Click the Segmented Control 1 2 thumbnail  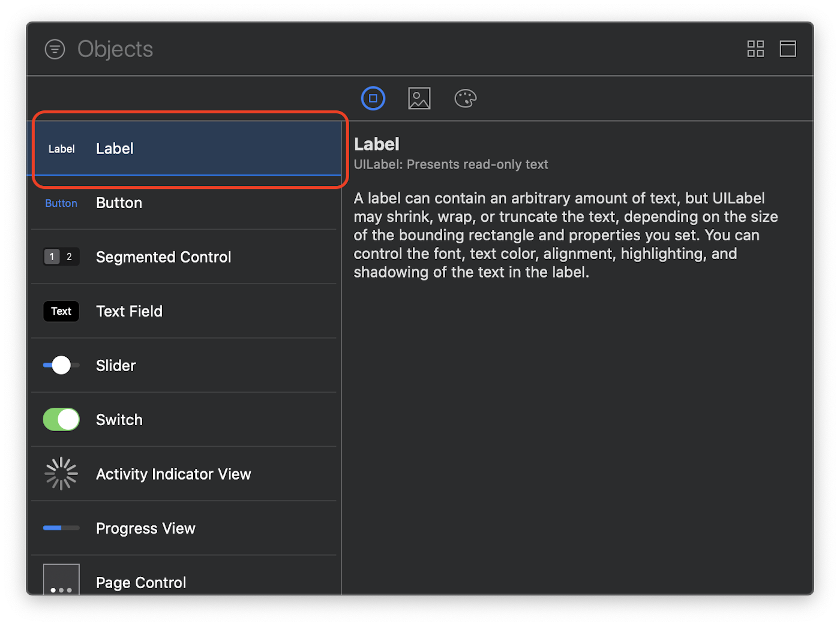[x=61, y=257]
